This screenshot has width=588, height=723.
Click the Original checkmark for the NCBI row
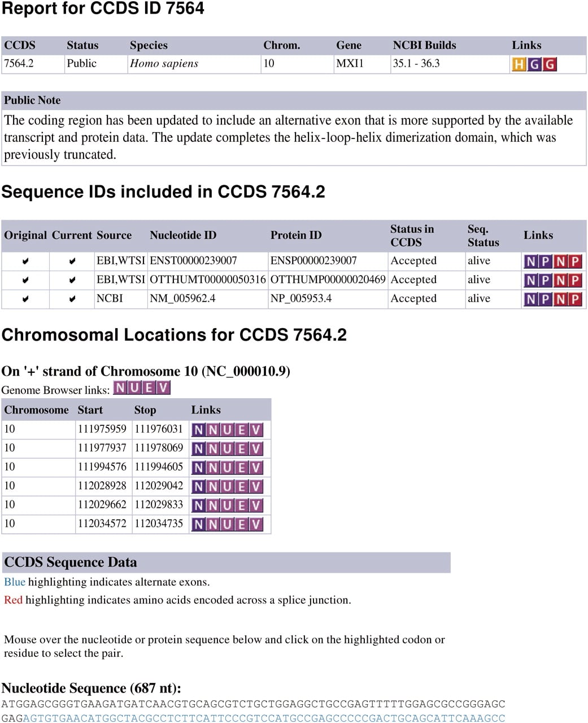(x=25, y=299)
